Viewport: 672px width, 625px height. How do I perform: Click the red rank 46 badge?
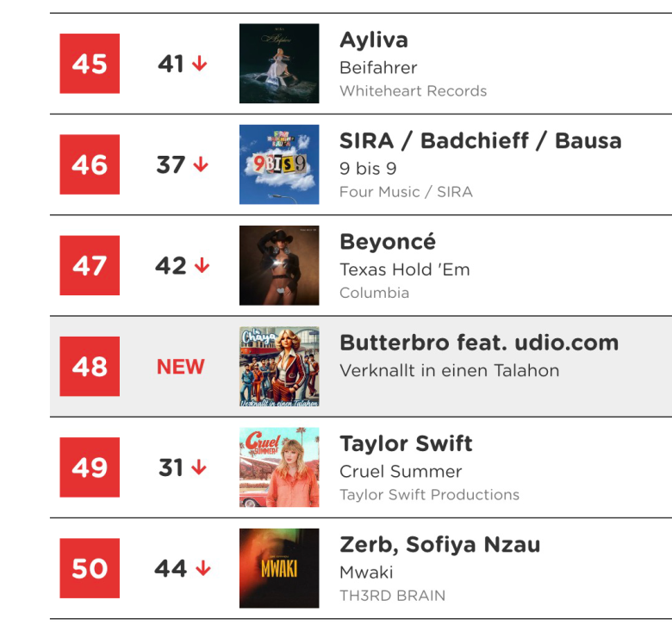click(90, 164)
